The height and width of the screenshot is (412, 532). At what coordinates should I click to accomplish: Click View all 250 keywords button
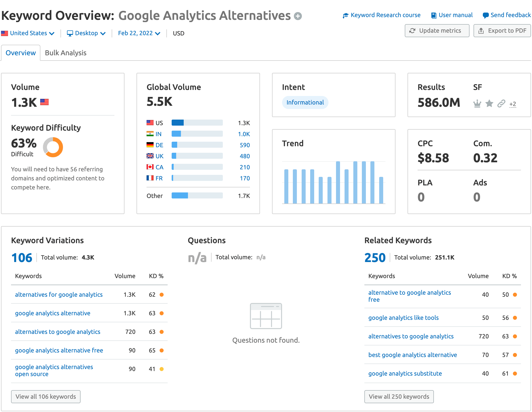[399, 396]
